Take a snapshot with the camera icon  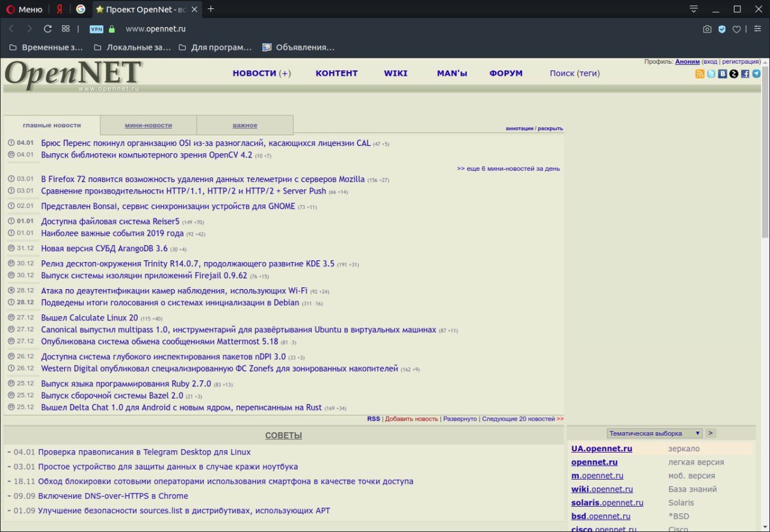click(x=707, y=29)
